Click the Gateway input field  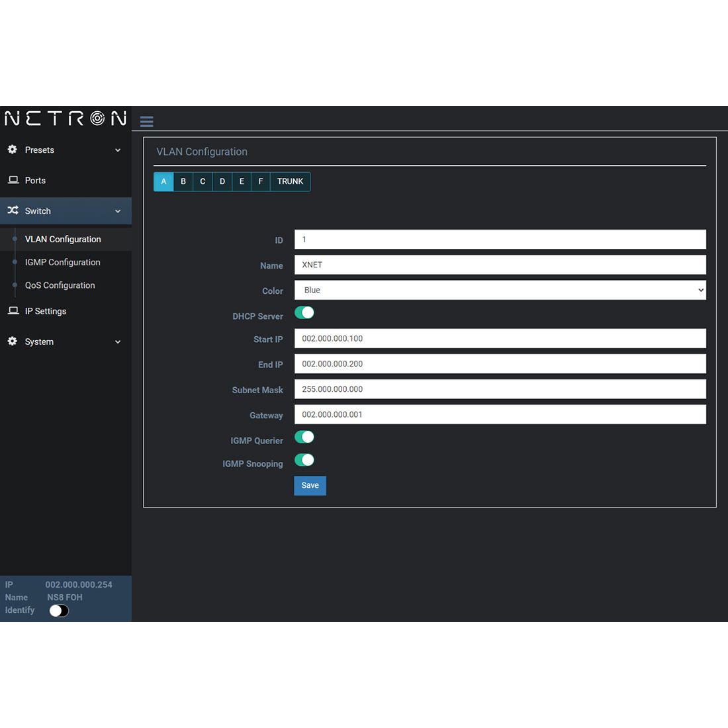click(x=500, y=414)
